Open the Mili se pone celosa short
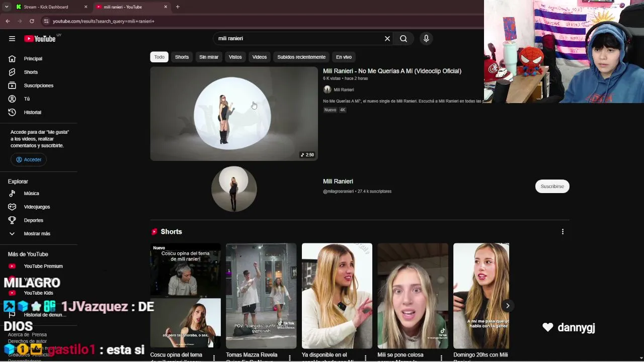Image resolution: width=644 pixels, height=362 pixels. click(x=413, y=296)
